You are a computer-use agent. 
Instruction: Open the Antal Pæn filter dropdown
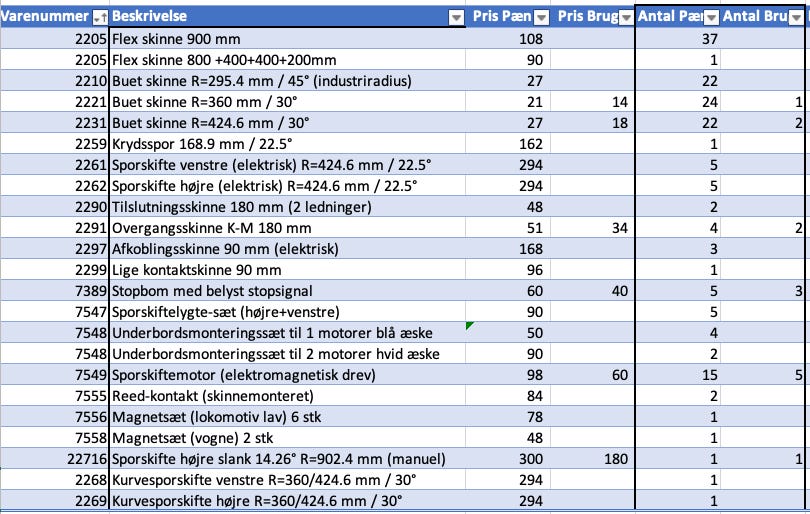(711, 18)
